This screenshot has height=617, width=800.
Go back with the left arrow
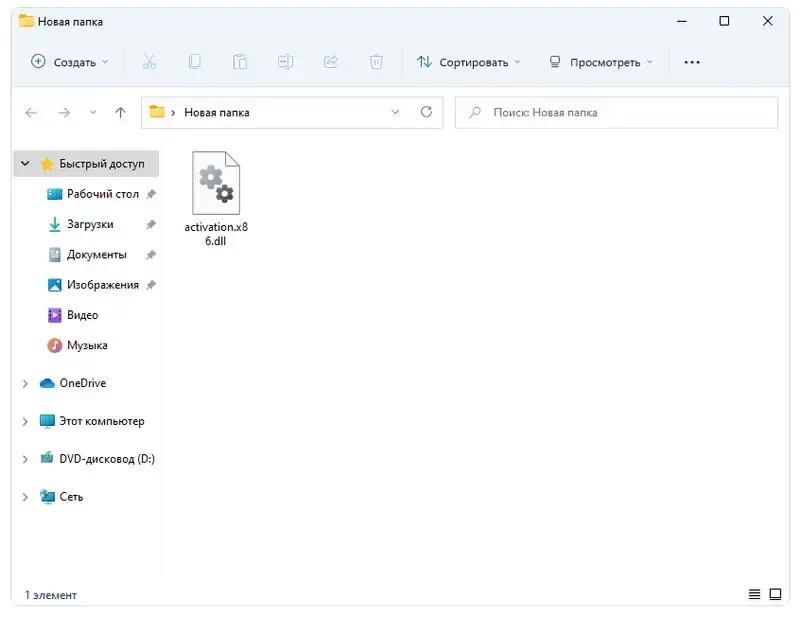click(x=31, y=112)
